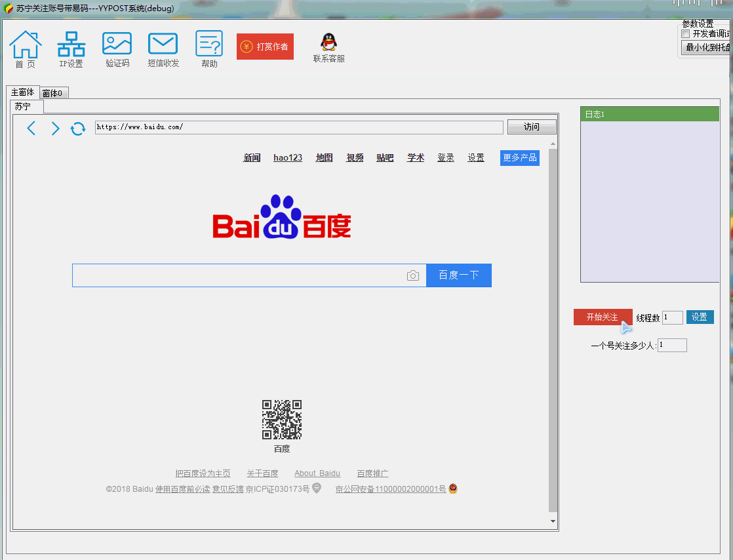Switch to the 窗体0 tab

click(54, 93)
